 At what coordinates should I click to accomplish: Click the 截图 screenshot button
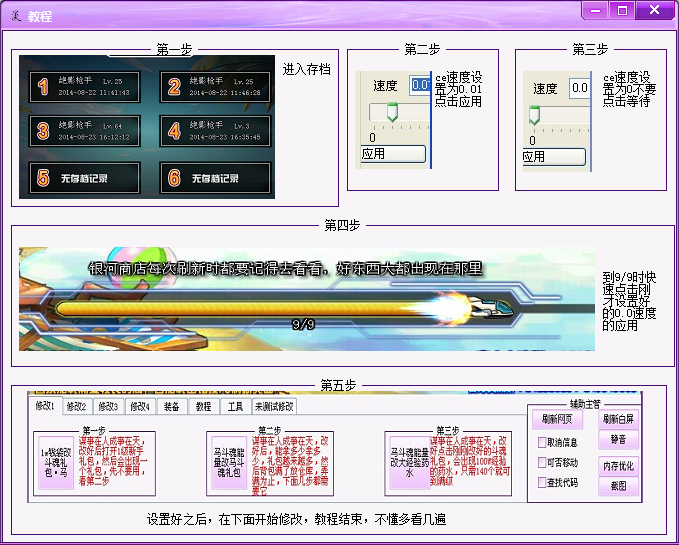(x=618, y=486)
